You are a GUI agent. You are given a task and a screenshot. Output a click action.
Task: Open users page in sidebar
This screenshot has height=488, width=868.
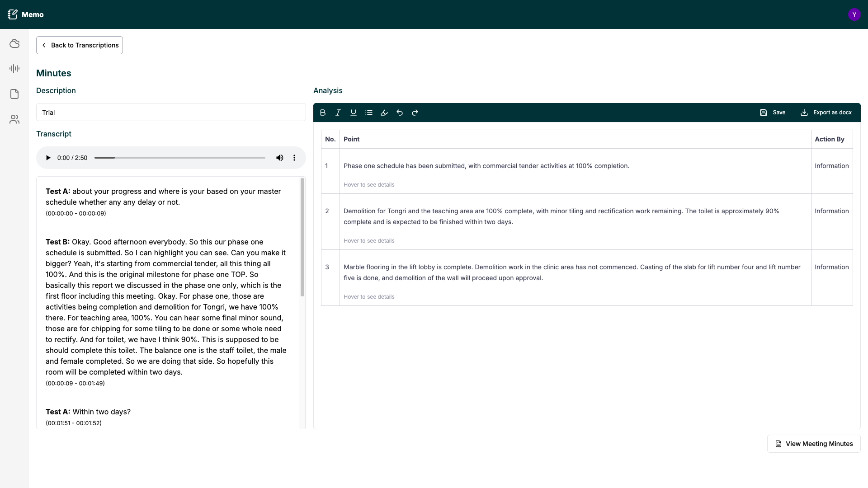coord(14,119)
